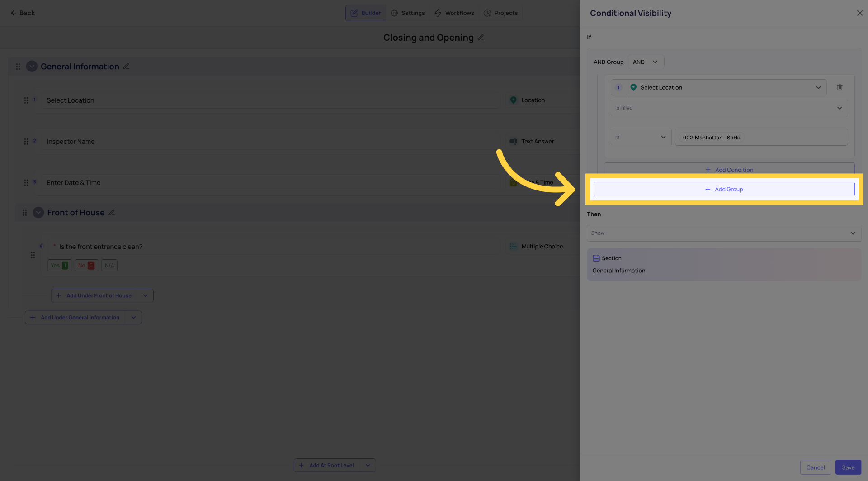Edit the Closing and Opening title pencil icon
Viewport: 868px width, 481px height.
pos(481,38)
